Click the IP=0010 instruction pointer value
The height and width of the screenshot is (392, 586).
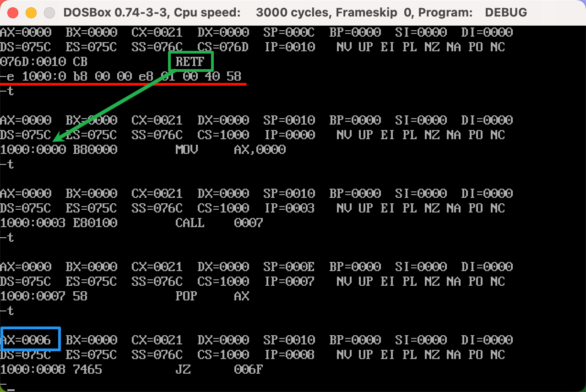point(289,47)
